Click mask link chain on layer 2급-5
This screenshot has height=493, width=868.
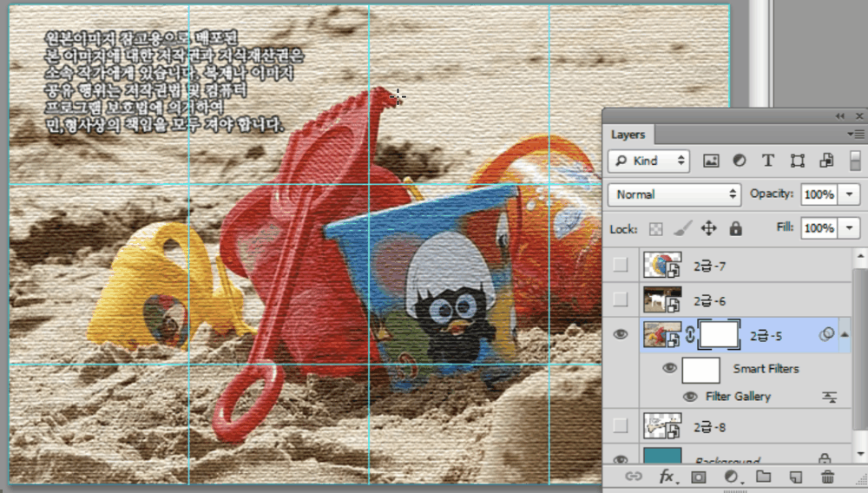(x=690, y=335)
